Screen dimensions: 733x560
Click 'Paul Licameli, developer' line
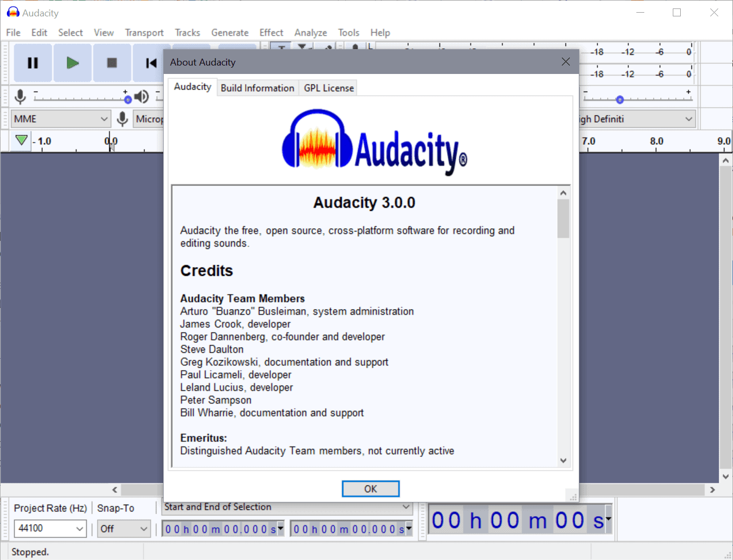236,375
